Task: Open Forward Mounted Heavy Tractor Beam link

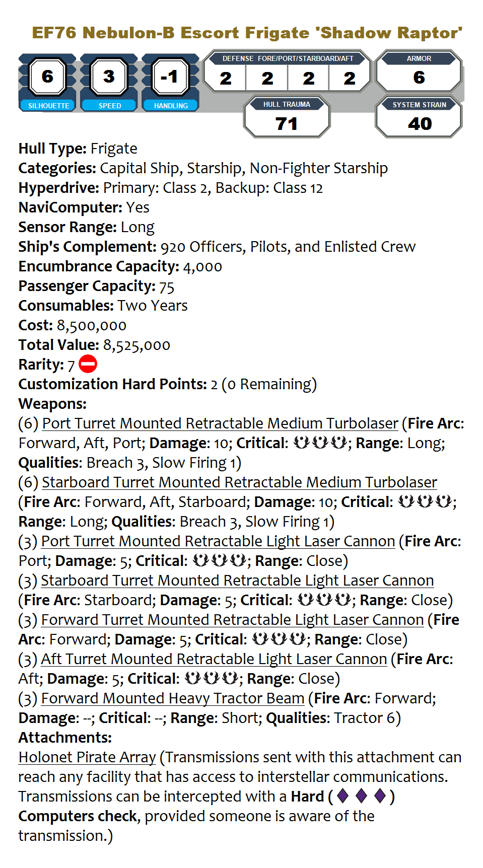Action: 173,698
